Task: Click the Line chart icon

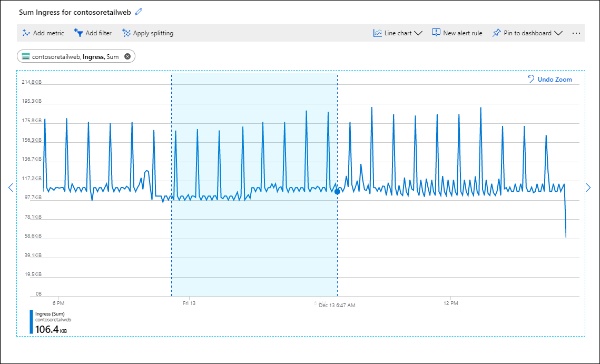Action: pyautogui.click(x=377, y=33)
